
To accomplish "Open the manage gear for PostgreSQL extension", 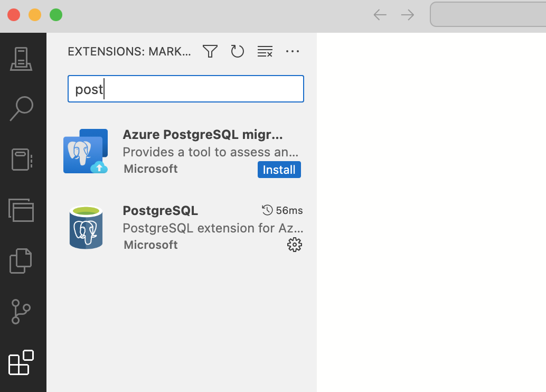I will tap(295, 245).
